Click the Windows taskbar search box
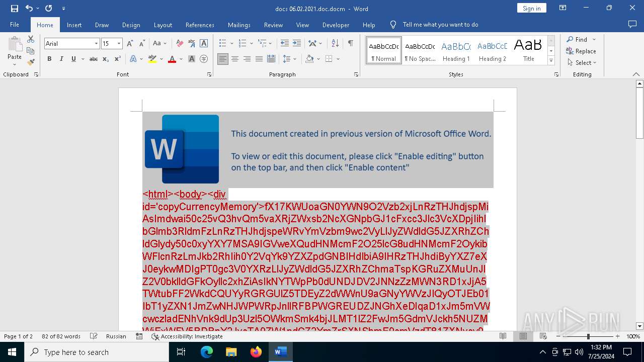 tap(97, 352)
